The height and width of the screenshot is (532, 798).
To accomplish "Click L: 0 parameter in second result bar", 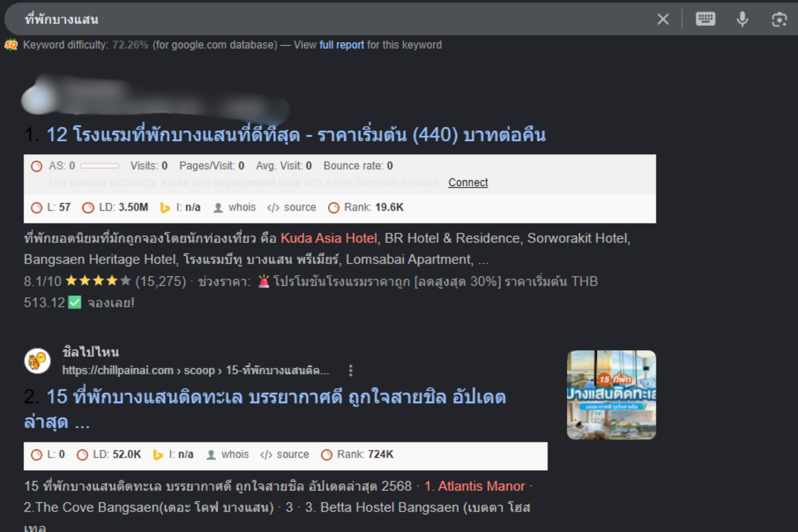I will point(48,455).
